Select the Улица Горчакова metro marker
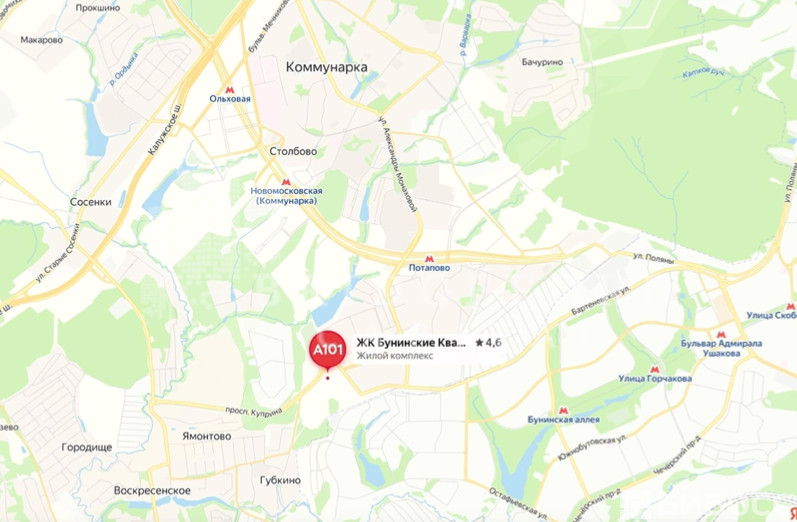The height and width of the screenshot is (522, 797). coord(655,370)
